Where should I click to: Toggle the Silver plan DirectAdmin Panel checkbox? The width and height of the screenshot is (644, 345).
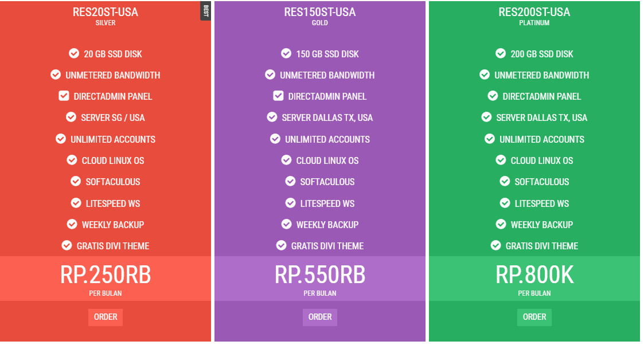coord(64,96)
